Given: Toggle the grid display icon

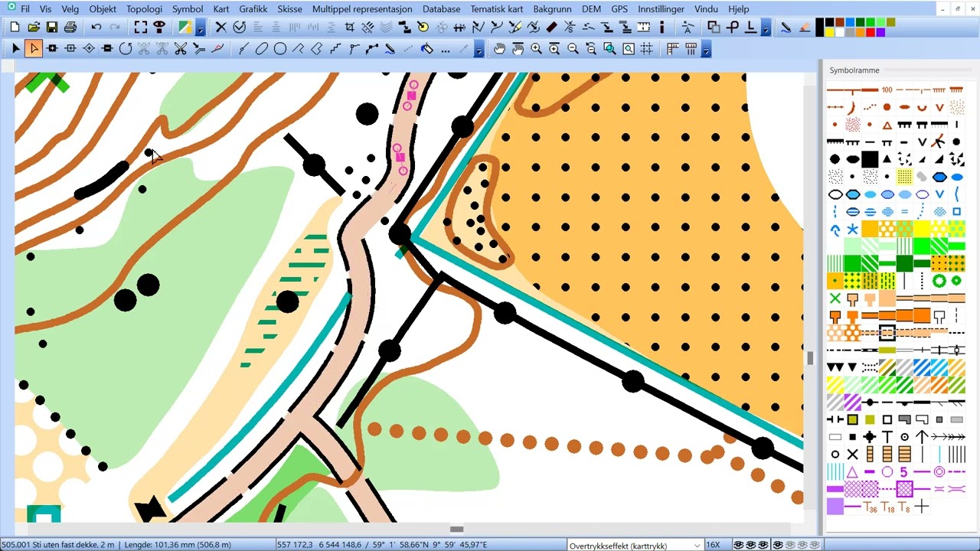Looking at the screenshot, I should (646, 49).
